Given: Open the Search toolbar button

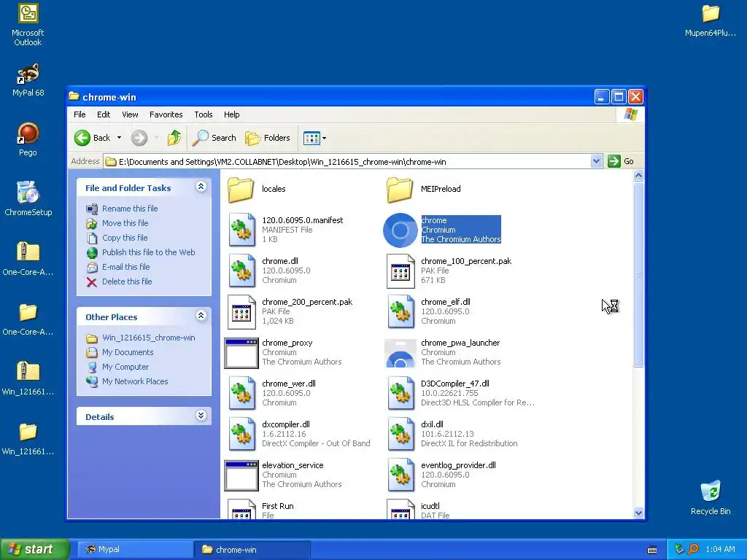Looking at the screenshot, I should coord(214,138).
